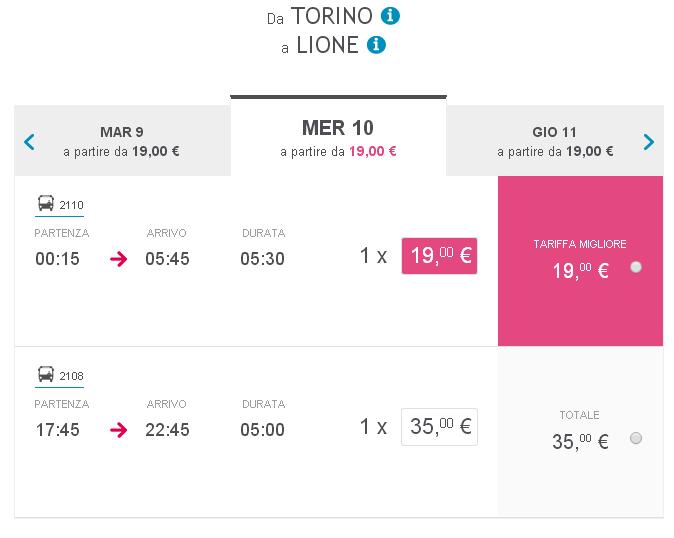
Task: Open trip number 2110 details link
Action: [71, 205]
